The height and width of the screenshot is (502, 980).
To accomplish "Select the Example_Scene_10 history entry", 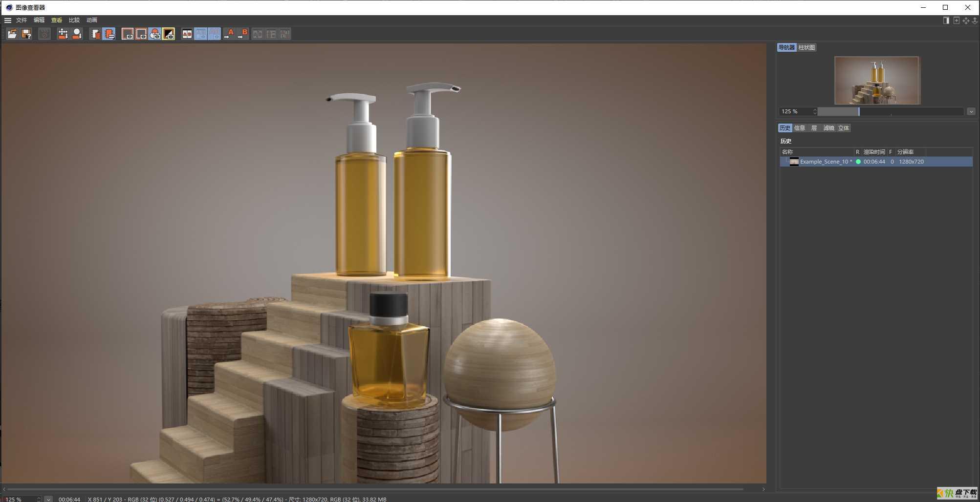I will tap(876, 162).
